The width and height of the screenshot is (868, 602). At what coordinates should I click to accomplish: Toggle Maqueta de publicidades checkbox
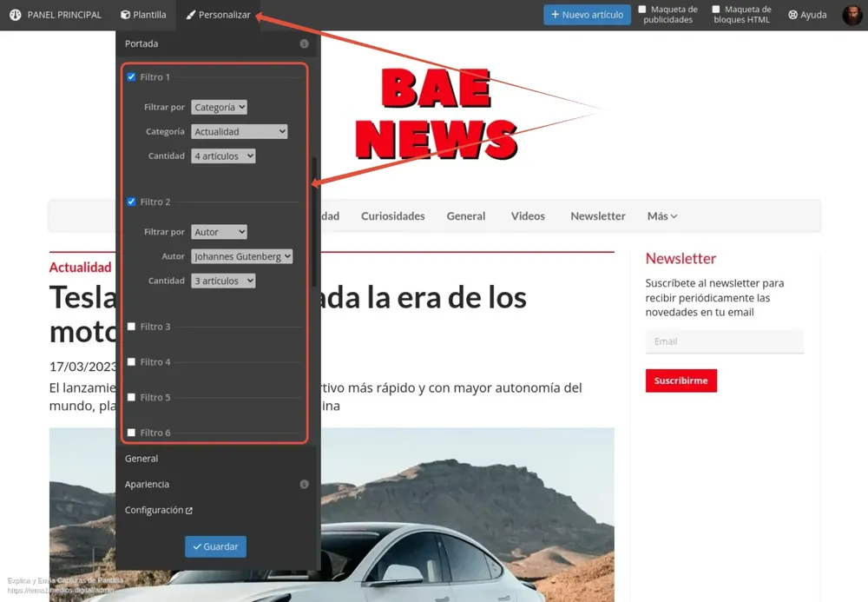pyautogui.click(x=642, y=10)
